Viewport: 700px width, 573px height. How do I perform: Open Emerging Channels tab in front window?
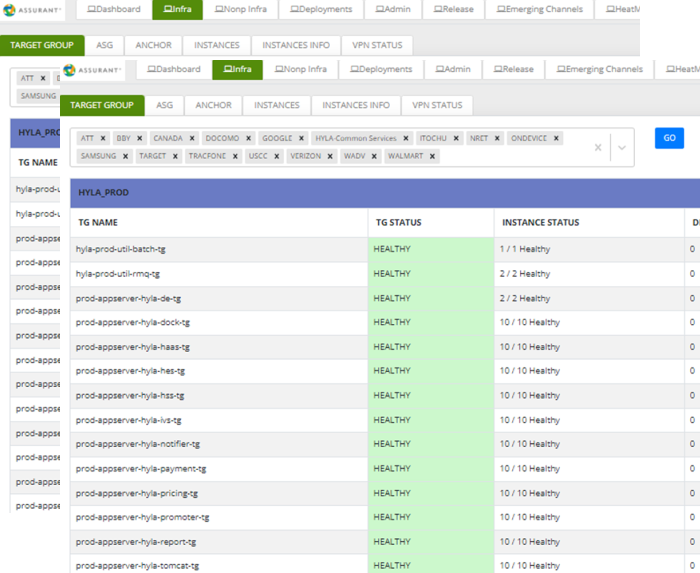tap(600, 69)
